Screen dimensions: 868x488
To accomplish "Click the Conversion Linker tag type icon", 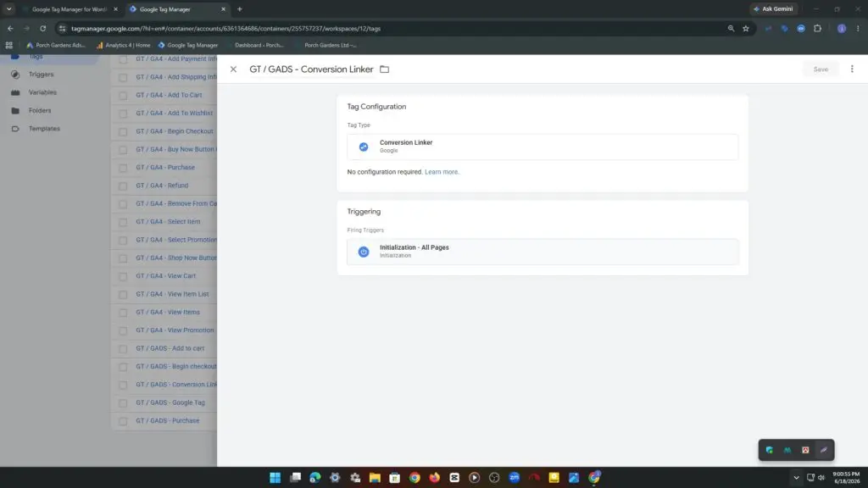I will 363,147.
